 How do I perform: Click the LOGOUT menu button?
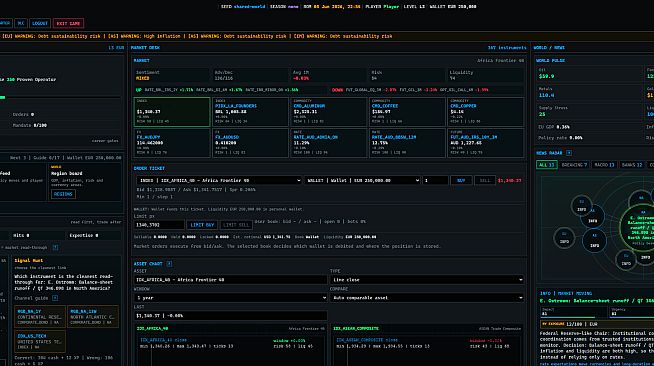[x=40, y=23]
